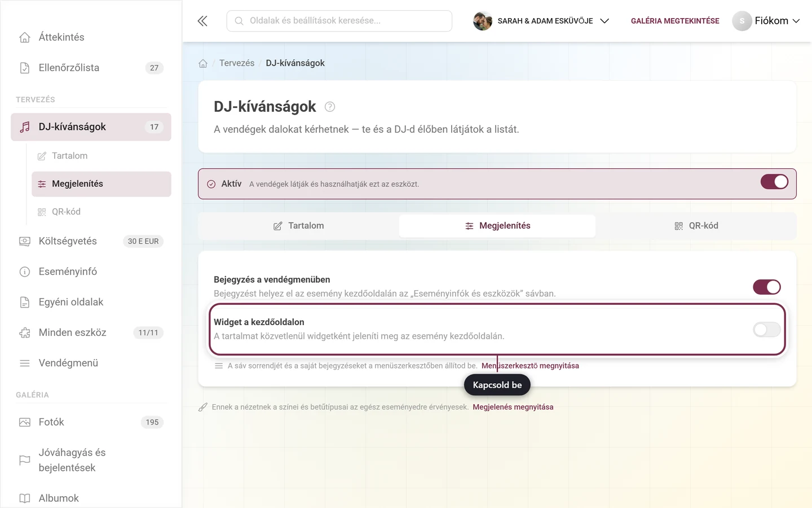Click the 17 badge on DJ-kívánságok

click(154, 127)
